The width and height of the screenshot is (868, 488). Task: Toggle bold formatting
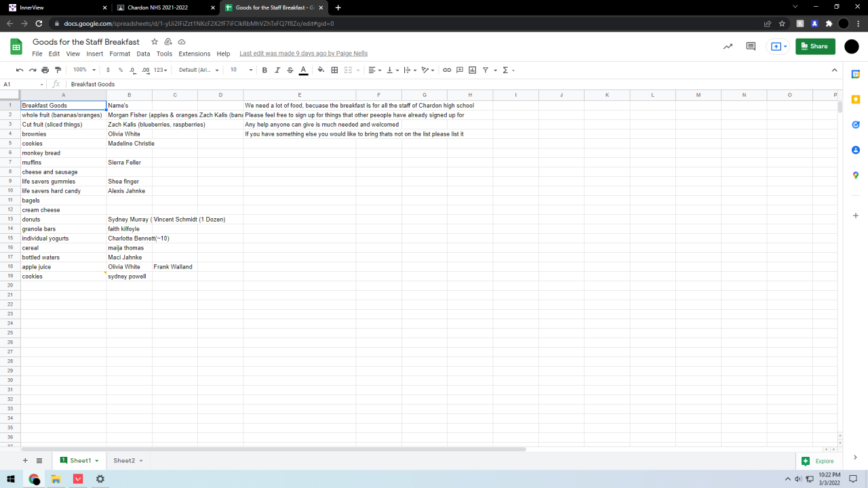pos(264,70)
